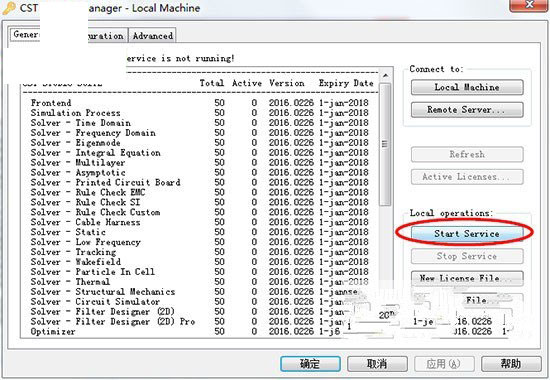Image resolution: width=550 pixels, height=380 pixels.
Task: Click the Start Service button
Action: (x=467, y=233)
